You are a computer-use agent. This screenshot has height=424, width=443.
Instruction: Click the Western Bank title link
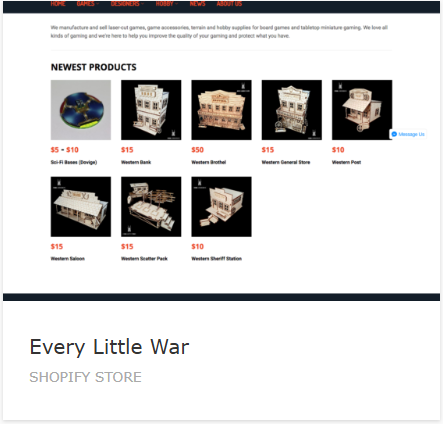pyautogui.click(x=136, y=162)
